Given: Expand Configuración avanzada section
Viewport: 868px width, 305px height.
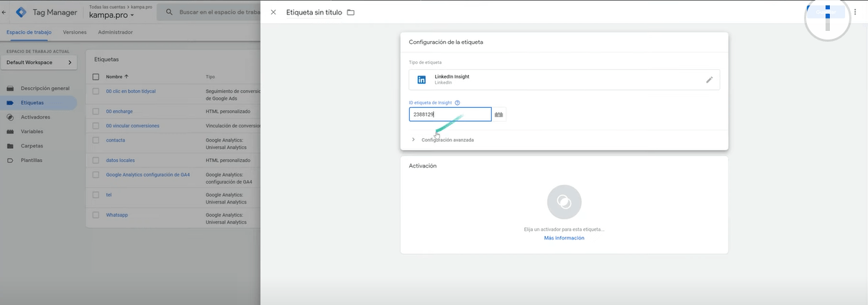Looking at the screenshot, I should 443,140.
